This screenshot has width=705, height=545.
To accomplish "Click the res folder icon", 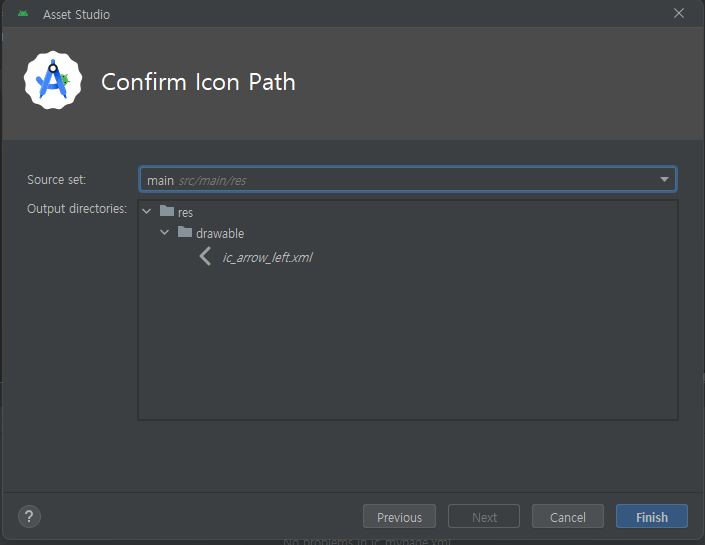I will pos(167,211).
